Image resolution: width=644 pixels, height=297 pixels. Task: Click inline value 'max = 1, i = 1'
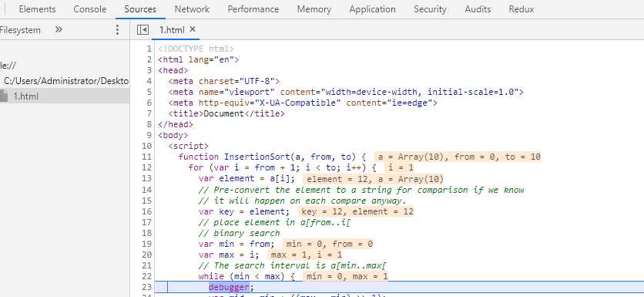pos(306,255)
